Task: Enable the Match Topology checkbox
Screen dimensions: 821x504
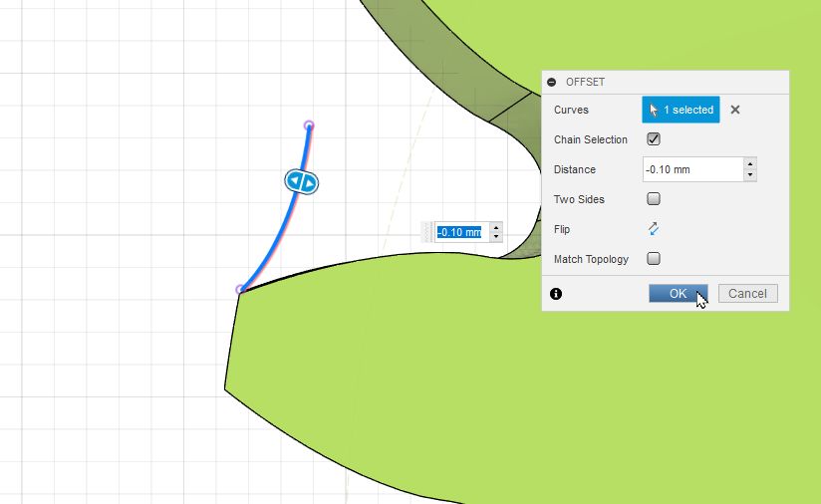Action: 654,259
